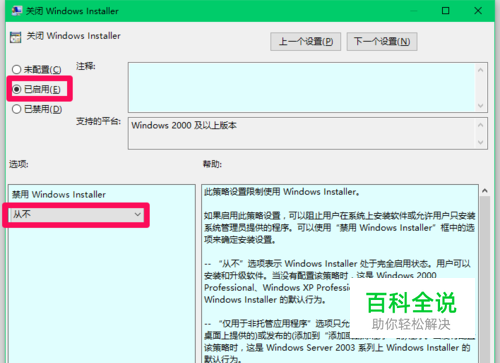Click the 帮助: label
Viewport: 500px width, 363px height.
pyautogui.click(x=212, y=164)
